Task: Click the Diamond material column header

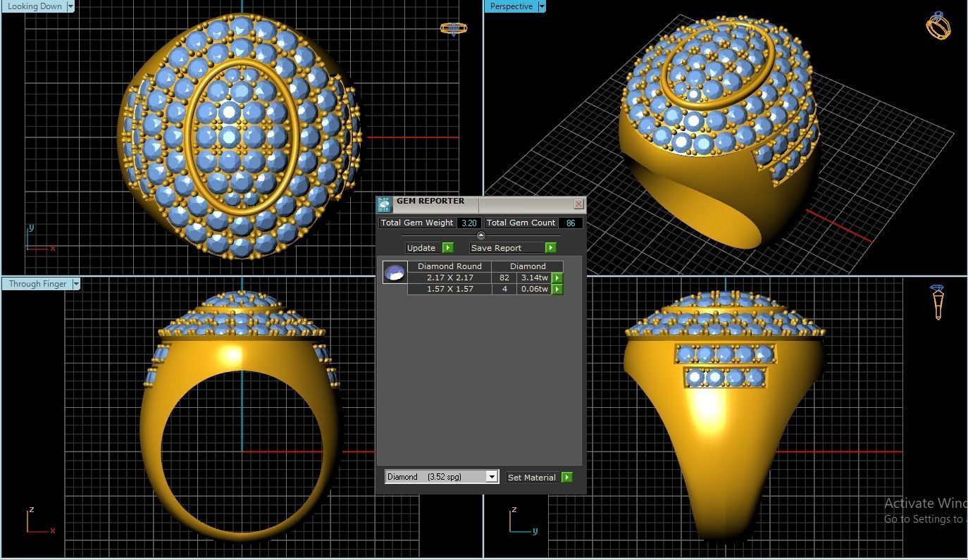Action: [x=528, y=266]
